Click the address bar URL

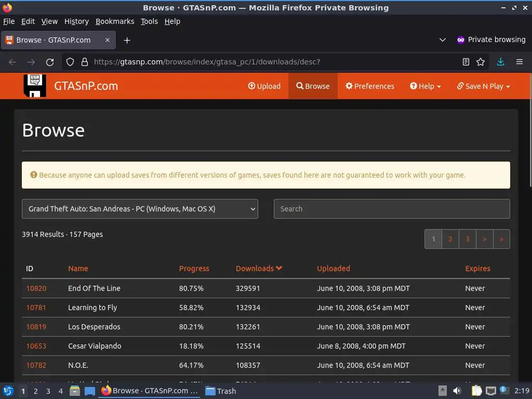pyautogui.click(x=207, y=62)
